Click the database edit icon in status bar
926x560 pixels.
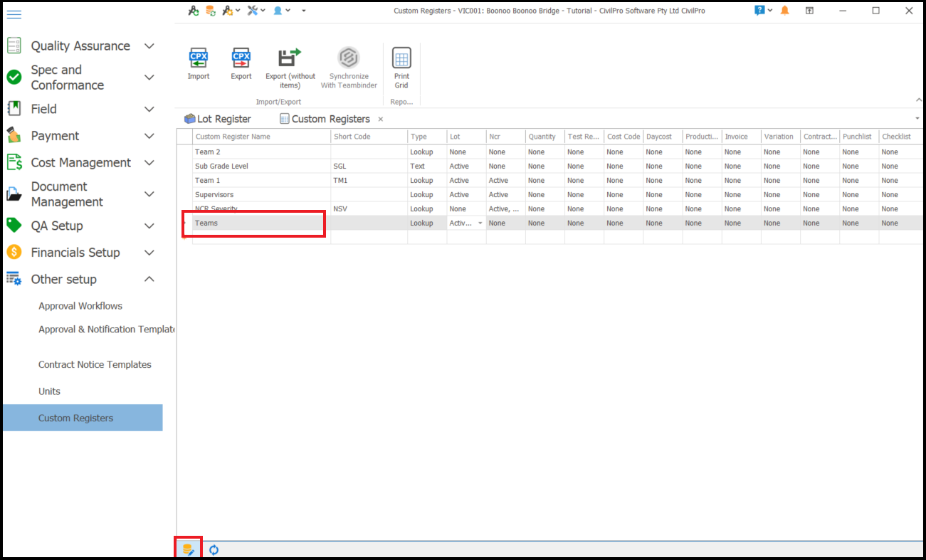click(189, 549)
